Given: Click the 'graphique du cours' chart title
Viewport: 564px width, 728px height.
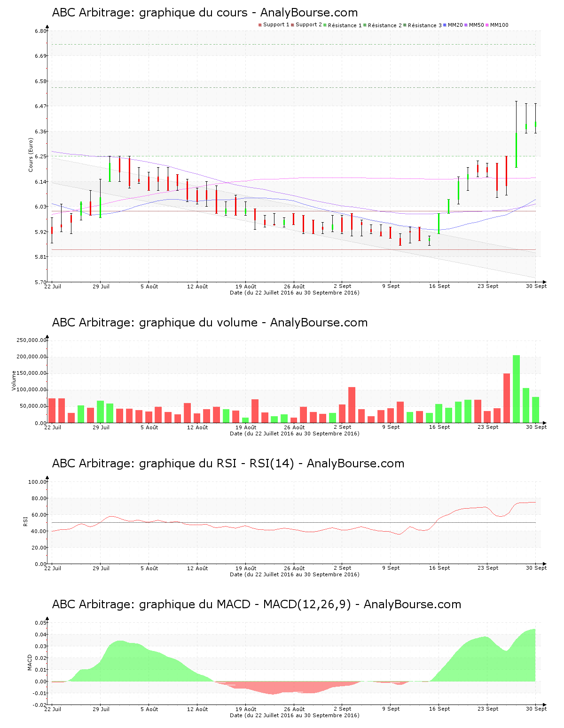Looking at the screenshot, I should (x=205, y=13).
